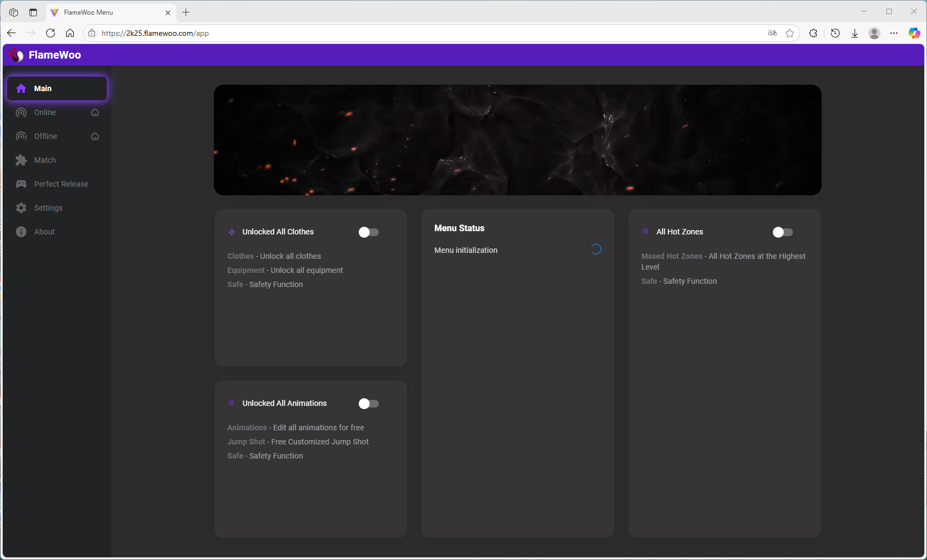The width and height of the screenshot is (927, 560).
Task: Open the Match menu item
Action: [45, 160]
